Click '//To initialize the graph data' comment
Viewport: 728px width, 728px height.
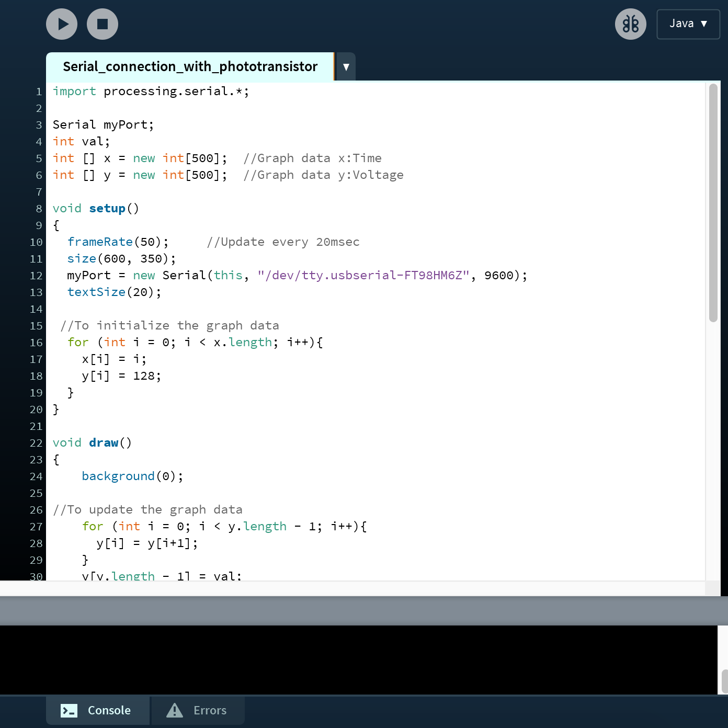tap(169, 326)
